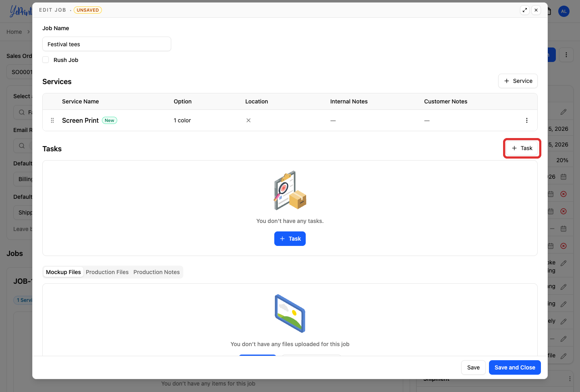Screen dimensions: 580x392
Task: Expand the Edit Job dialog to fullscreen
Action: 524,10
